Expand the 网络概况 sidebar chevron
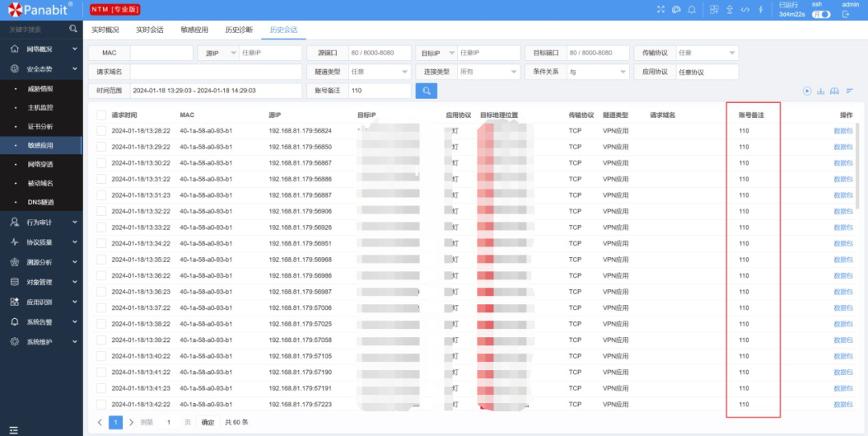Image resolution: width=868 pixels, height=436 pixels. pos(75,49)
